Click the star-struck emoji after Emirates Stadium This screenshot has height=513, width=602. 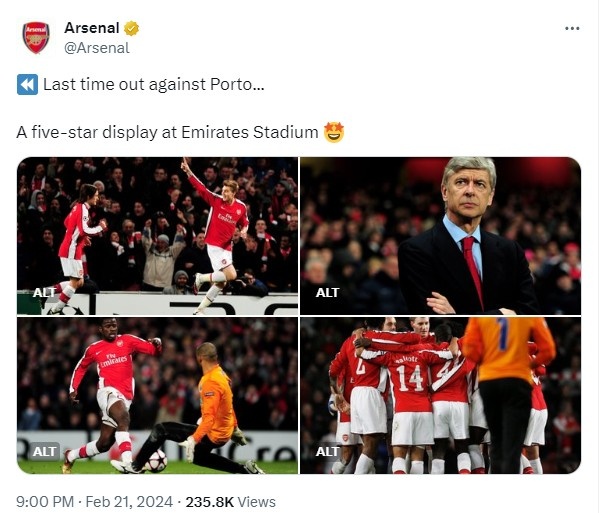click(334, 132)
